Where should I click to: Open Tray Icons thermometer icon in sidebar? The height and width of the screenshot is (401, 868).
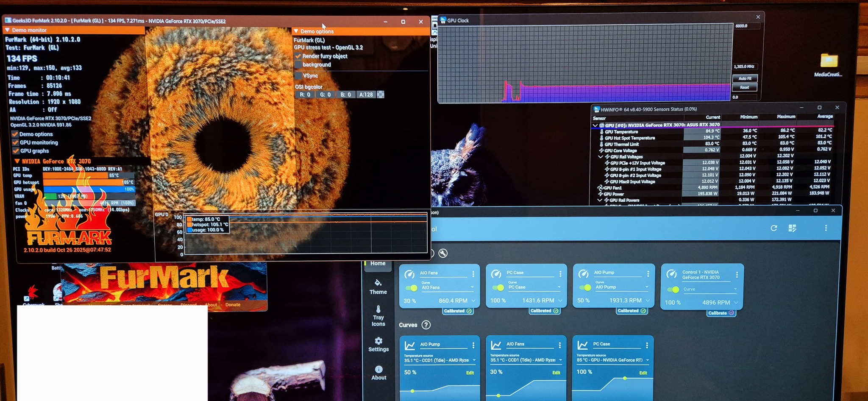point(378,309)
